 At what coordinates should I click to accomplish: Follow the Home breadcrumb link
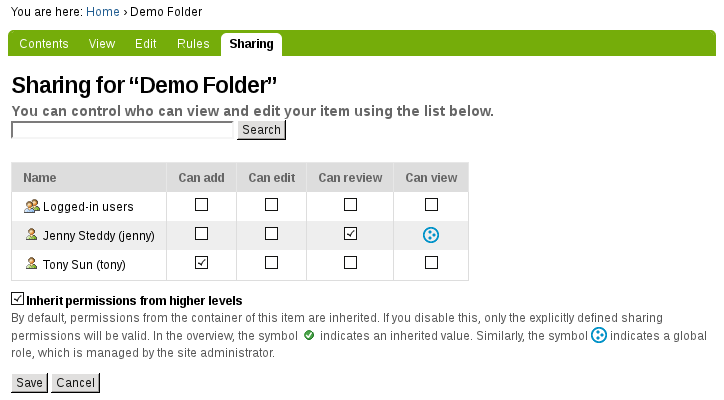coord(103,12)
